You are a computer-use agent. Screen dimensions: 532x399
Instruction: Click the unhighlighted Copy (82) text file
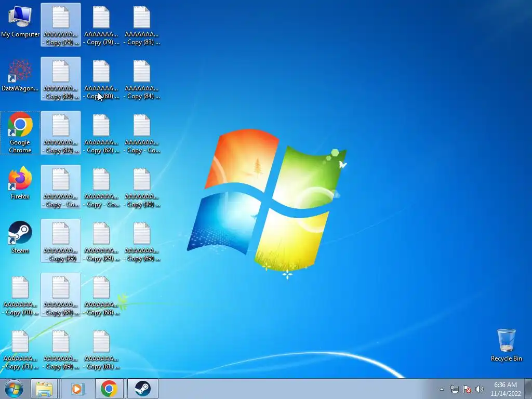tap(101, 134)
